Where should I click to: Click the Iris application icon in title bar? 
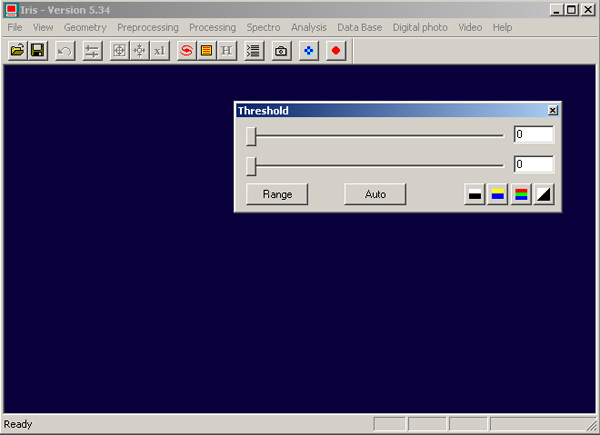(x=11, y=10)
